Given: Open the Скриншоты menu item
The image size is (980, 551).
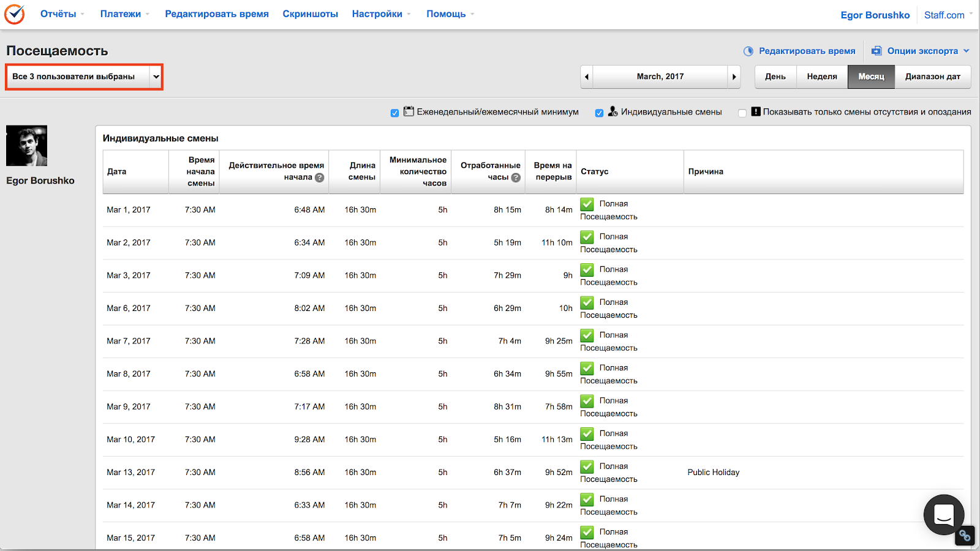Looking at the screenshot, I should pyautogui.click(x=310, y=14).
